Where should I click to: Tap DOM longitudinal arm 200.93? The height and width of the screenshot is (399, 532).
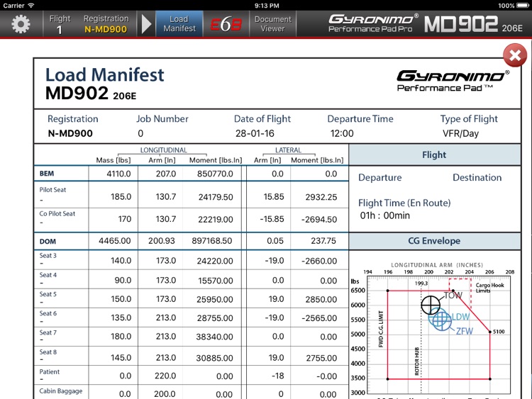click(x=162, y=241)
